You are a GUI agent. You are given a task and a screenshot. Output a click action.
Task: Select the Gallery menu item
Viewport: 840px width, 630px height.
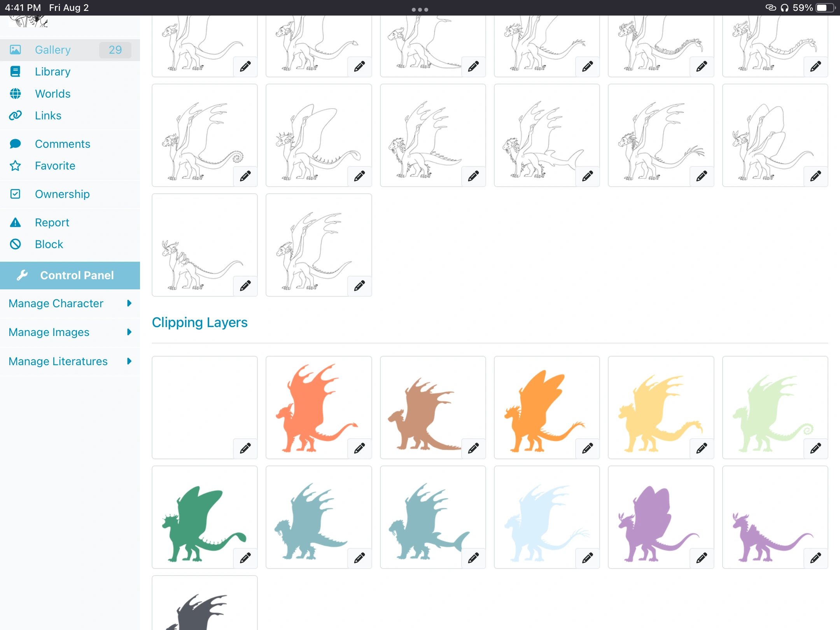pyautogui.click(x=53, y=50)
